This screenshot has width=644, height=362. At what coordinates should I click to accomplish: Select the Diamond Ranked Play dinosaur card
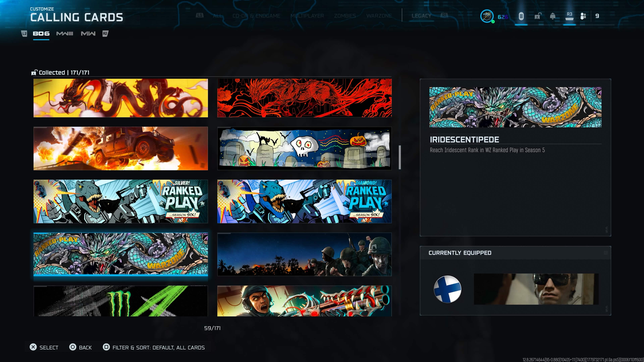pyautogui.click(x=305, y=201)
